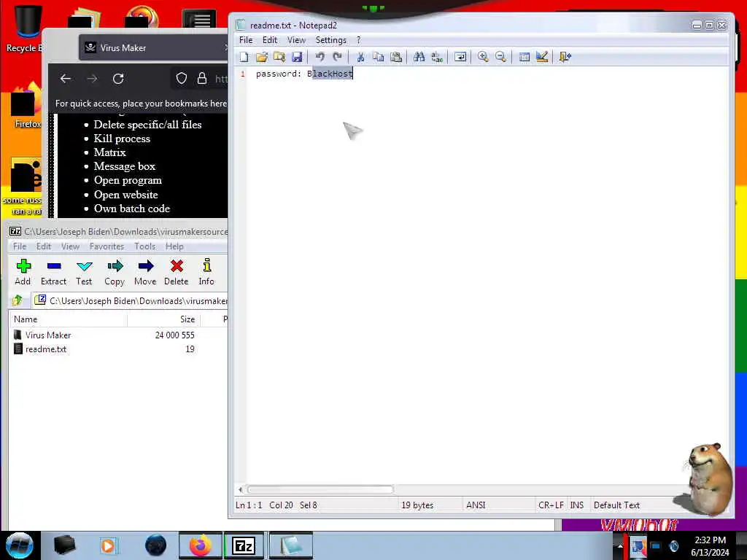Paste with the clipboard icon in Notepad2
The image size is (747, 560).
(396, 57)
